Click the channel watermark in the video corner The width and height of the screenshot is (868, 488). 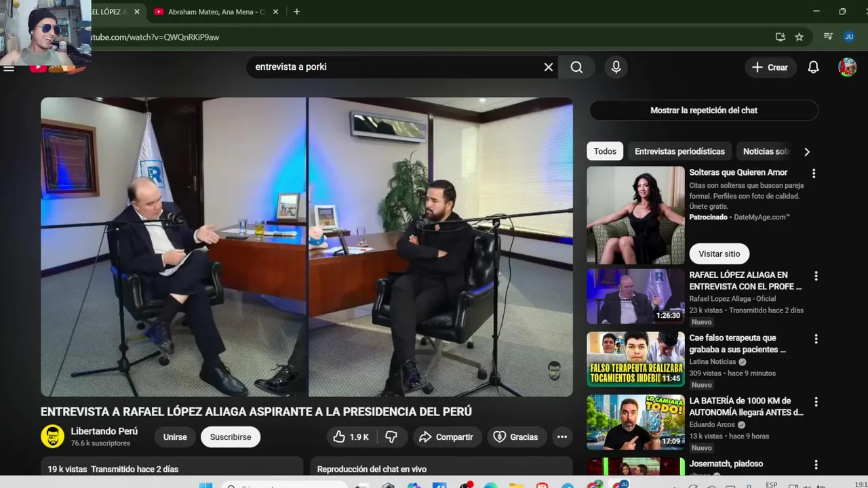coord(554,371)
